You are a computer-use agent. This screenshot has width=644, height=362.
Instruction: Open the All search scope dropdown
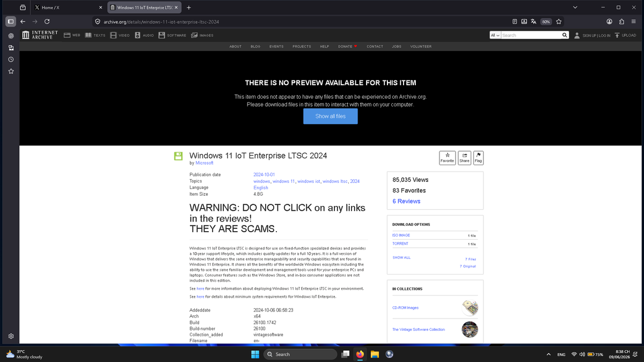tap(495, 35)
